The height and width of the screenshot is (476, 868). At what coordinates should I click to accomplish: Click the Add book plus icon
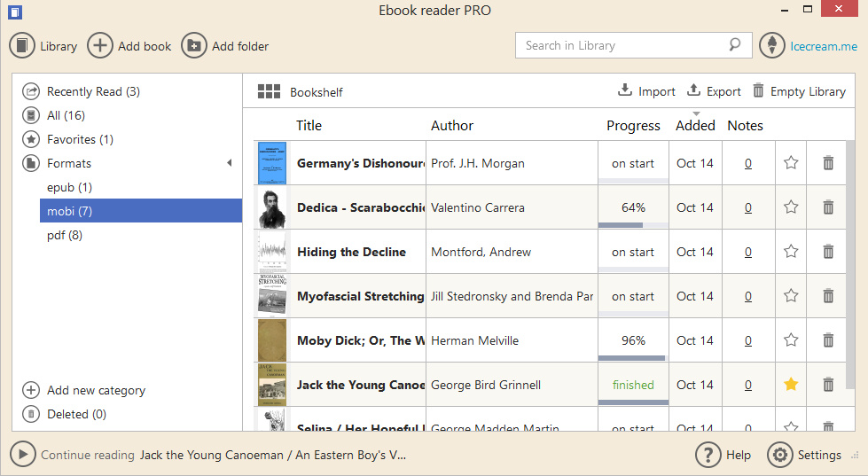100,46
